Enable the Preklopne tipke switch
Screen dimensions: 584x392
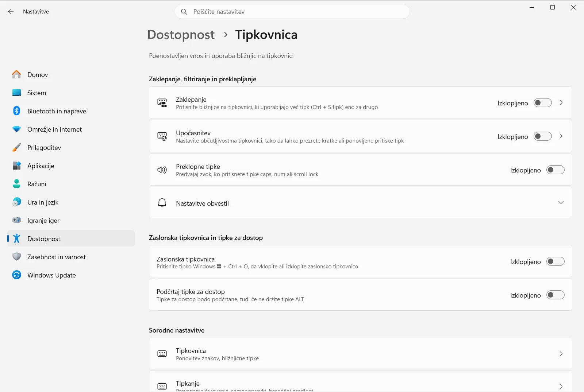556,170
